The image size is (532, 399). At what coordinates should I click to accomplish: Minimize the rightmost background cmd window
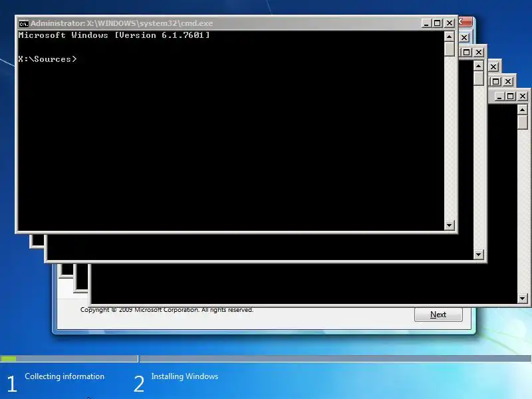click(x=499, y=96)
